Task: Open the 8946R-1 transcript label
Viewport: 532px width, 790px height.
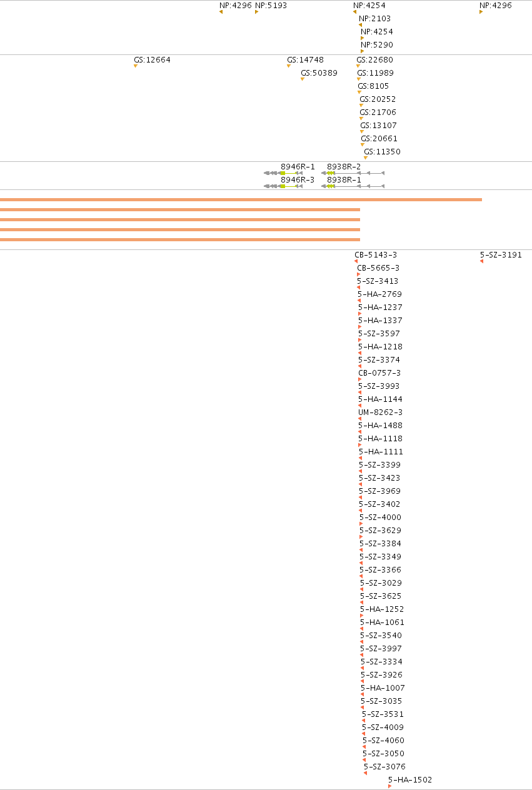Action: coord(298,166)
